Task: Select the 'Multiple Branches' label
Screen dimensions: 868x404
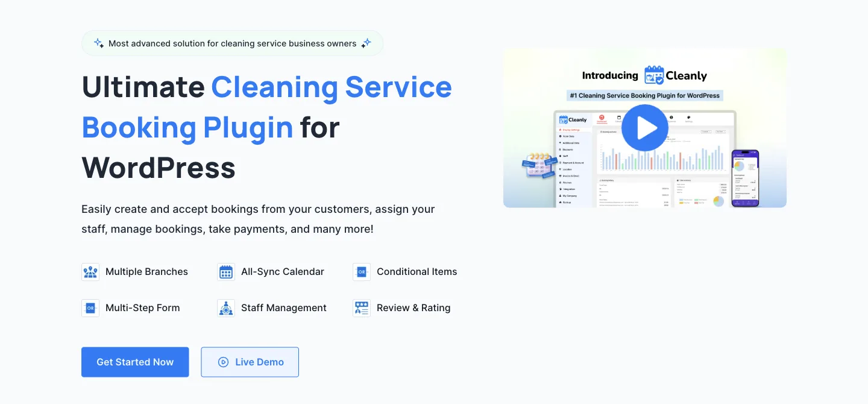Action: 146,272
